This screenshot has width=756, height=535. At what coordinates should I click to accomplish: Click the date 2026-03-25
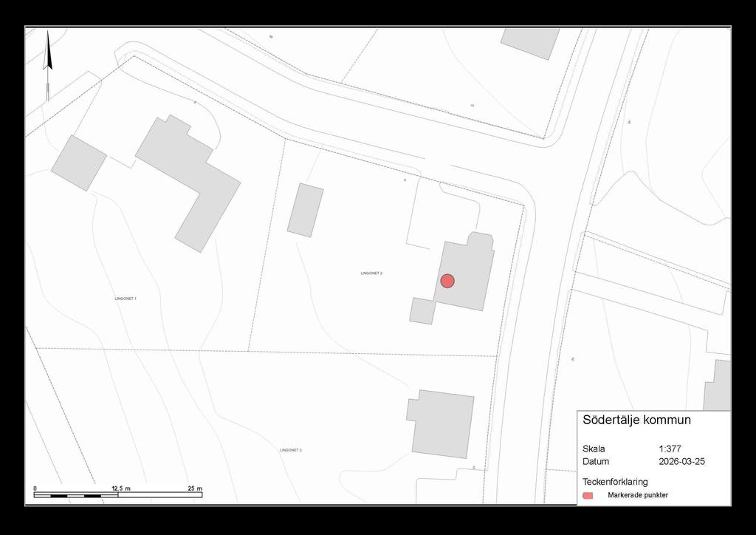coord(680,462)
